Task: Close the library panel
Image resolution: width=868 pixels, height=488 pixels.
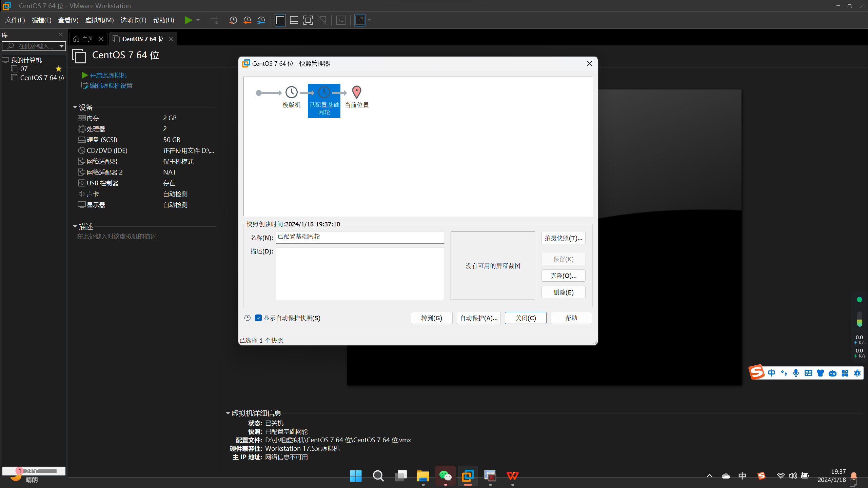Action: [60, 35]
